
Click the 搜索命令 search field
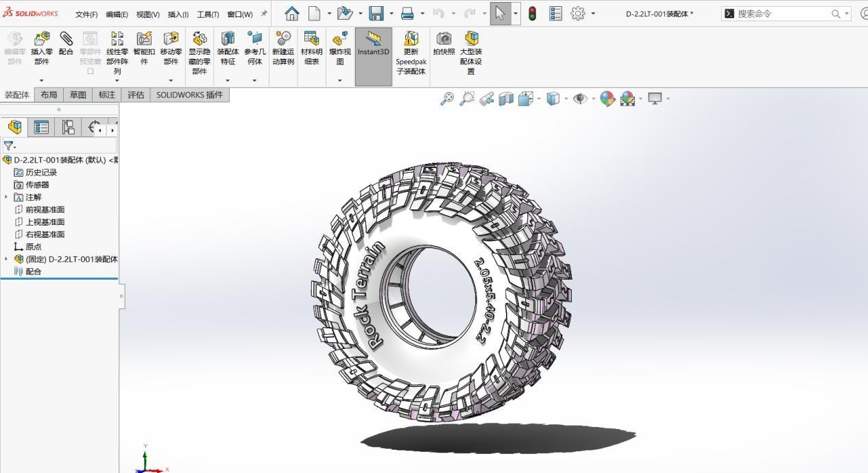click(786, 14)
